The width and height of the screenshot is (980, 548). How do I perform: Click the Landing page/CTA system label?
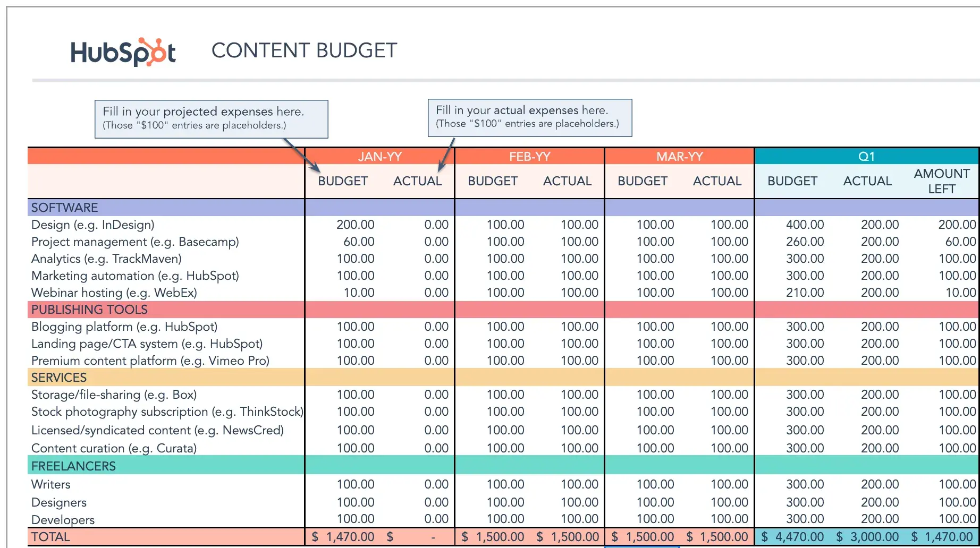click(147, 344)
